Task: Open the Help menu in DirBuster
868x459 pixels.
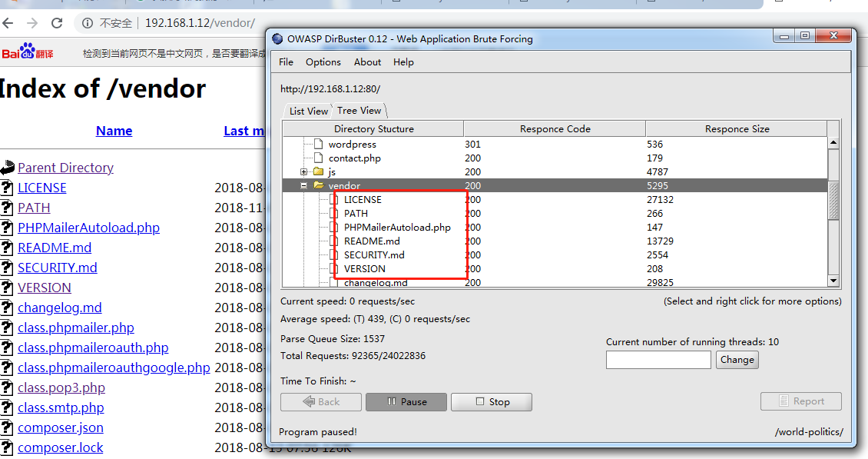Action: [403, 62]
